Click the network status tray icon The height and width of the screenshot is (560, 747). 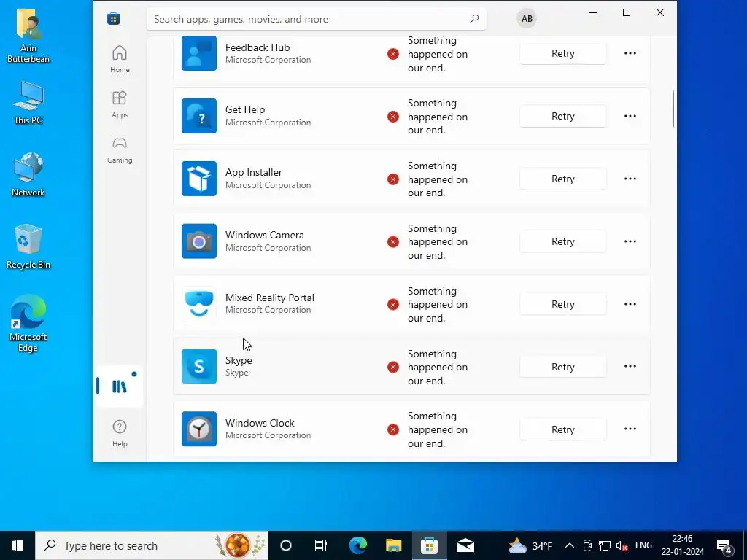pos(605,545)
